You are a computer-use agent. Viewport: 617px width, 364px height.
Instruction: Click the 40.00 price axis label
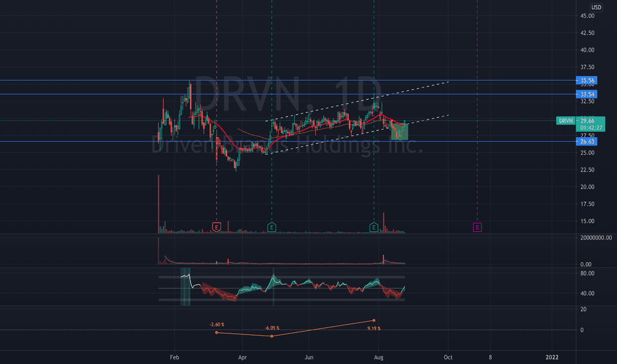[587, 50]
